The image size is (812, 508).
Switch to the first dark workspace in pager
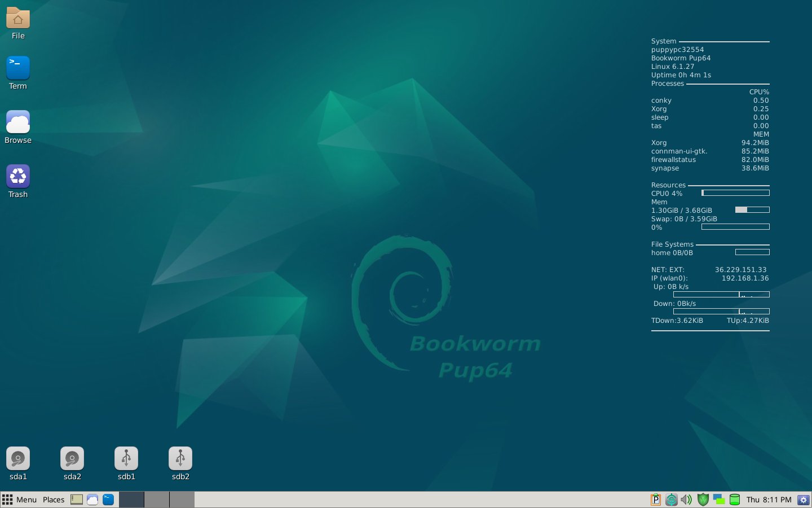(x=131, y=500)
